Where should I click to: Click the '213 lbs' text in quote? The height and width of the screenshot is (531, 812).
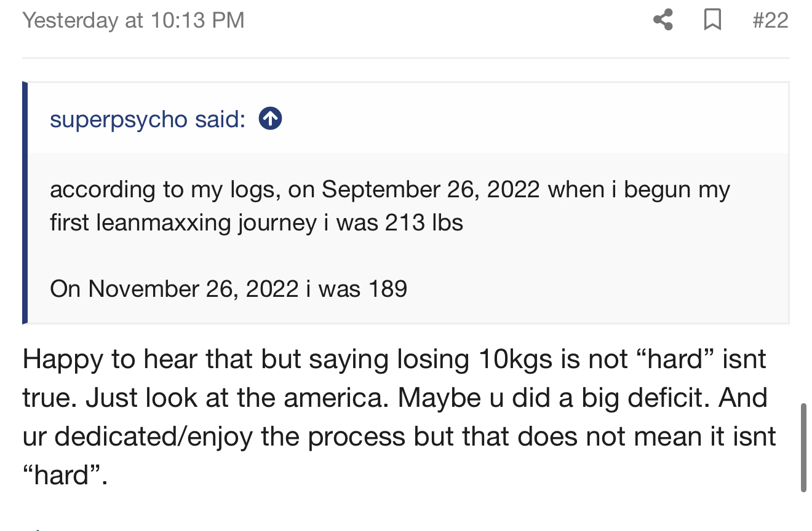pos(424,222)
